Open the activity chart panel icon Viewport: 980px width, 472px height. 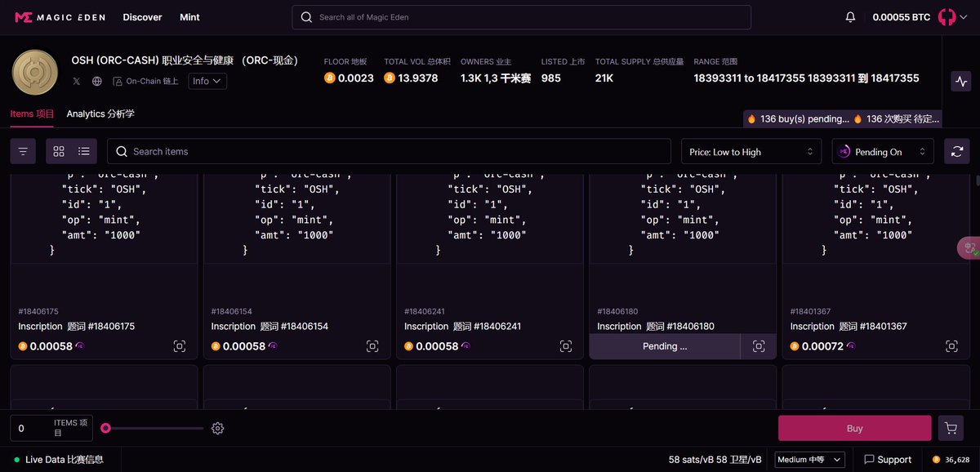point(961,81)
